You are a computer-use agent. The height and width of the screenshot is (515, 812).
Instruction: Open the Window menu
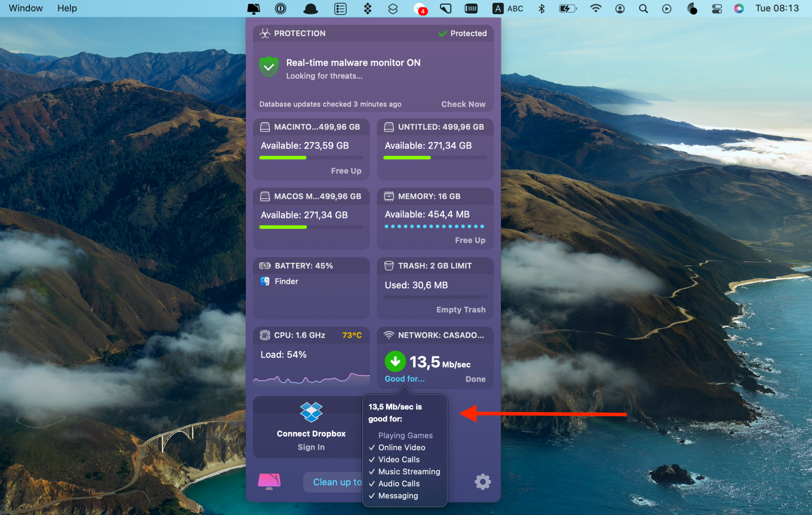point(25,8)
